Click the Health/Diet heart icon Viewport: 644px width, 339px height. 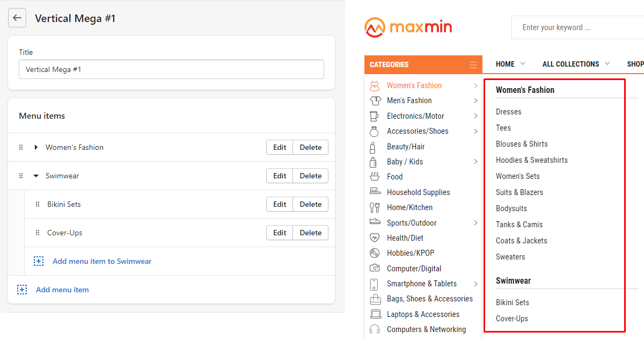click(375, 238)
